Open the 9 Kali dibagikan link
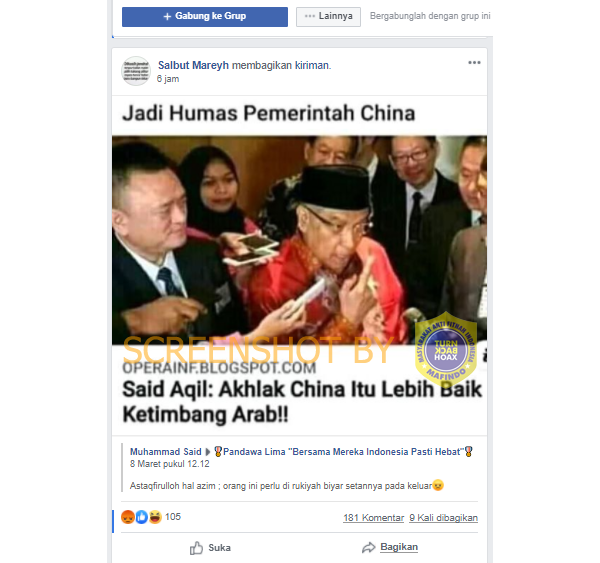Image resolution: width=600 pixels, height=563 pixels. coord(443,518)
